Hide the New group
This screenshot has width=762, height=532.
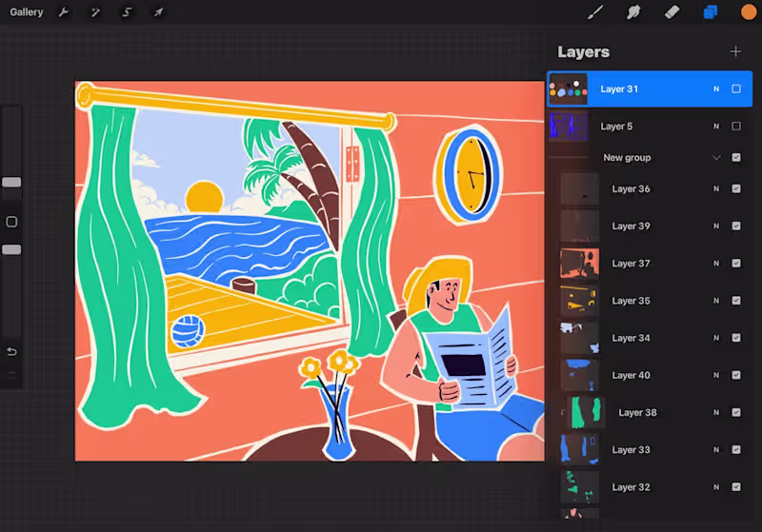pos(736,157)
